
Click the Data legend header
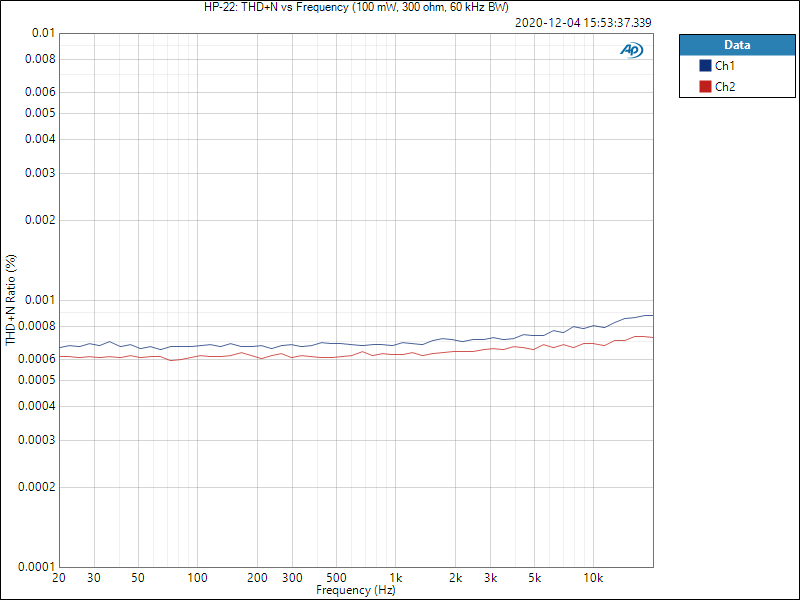(x=737, y=45)
